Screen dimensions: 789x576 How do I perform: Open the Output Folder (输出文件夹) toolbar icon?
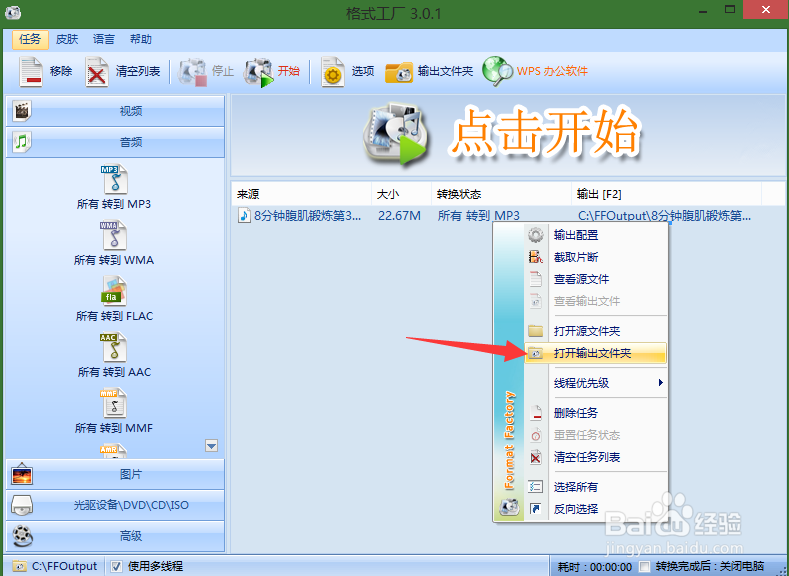(x=399, y=72)
